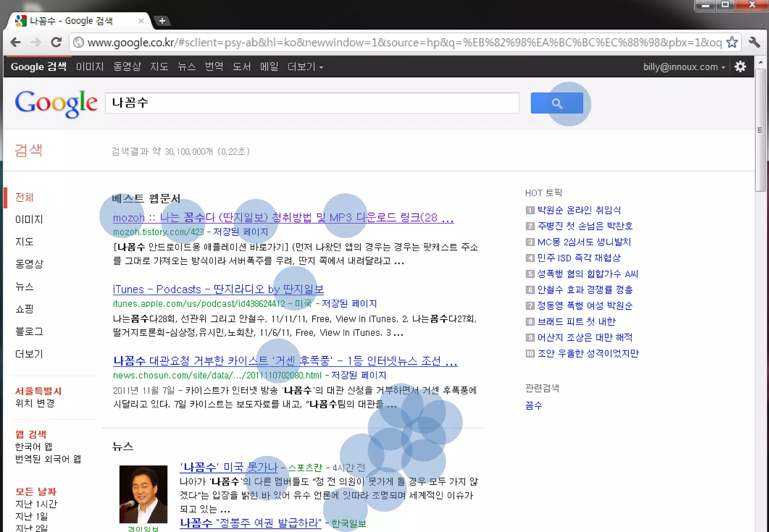Click the browser forward arrow
This screenshot has height=532, width=769.
click(36, 42)
